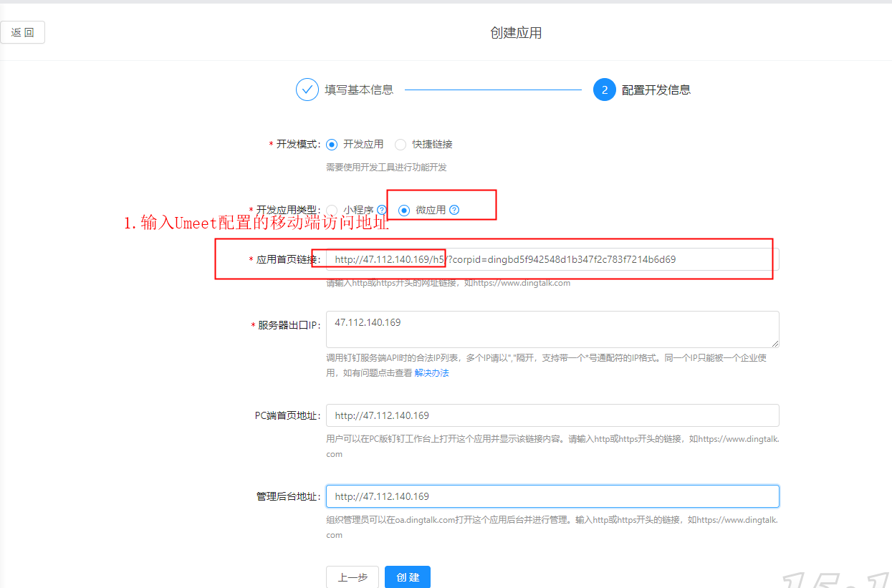Focus the PC端首页地址 input field

[x=552, y=415]
